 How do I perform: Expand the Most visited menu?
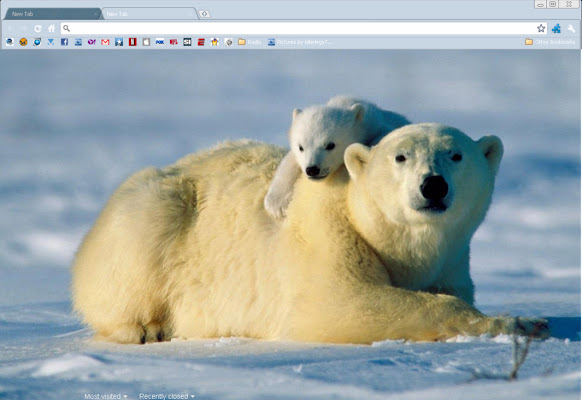pos(106,396)
